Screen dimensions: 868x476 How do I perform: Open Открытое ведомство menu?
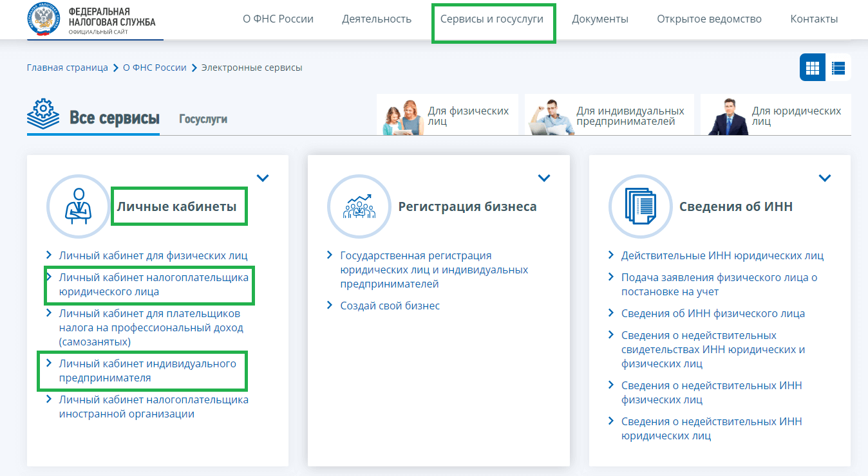click(709, 19)
